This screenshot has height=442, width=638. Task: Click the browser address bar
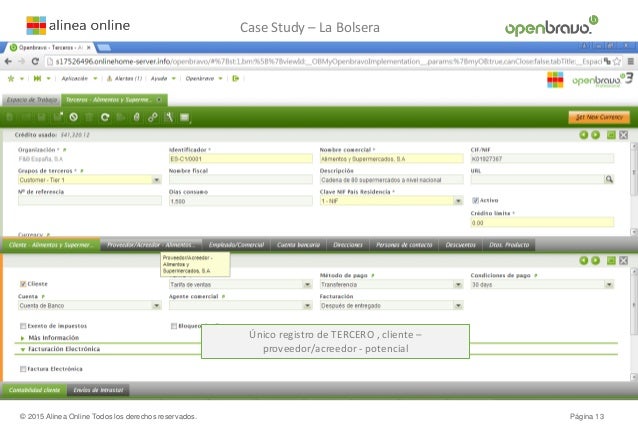pyautogui.click(x=328, y=61)
